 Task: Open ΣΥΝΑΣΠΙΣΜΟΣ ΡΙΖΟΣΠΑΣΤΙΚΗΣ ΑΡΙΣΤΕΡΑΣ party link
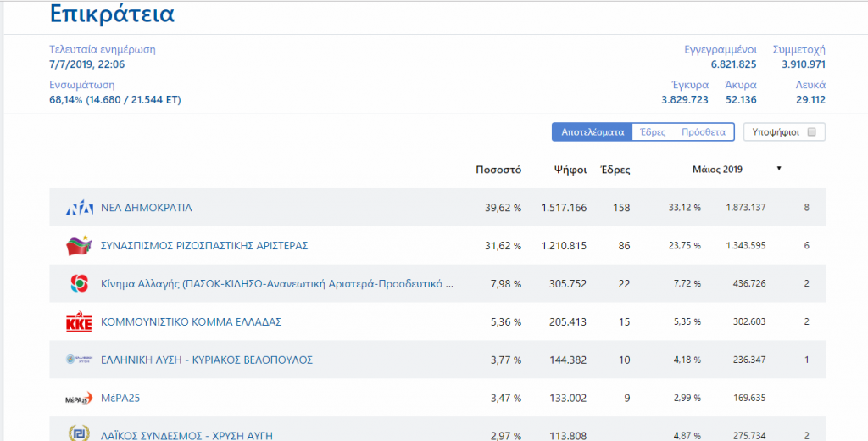(x=203, y=246)
